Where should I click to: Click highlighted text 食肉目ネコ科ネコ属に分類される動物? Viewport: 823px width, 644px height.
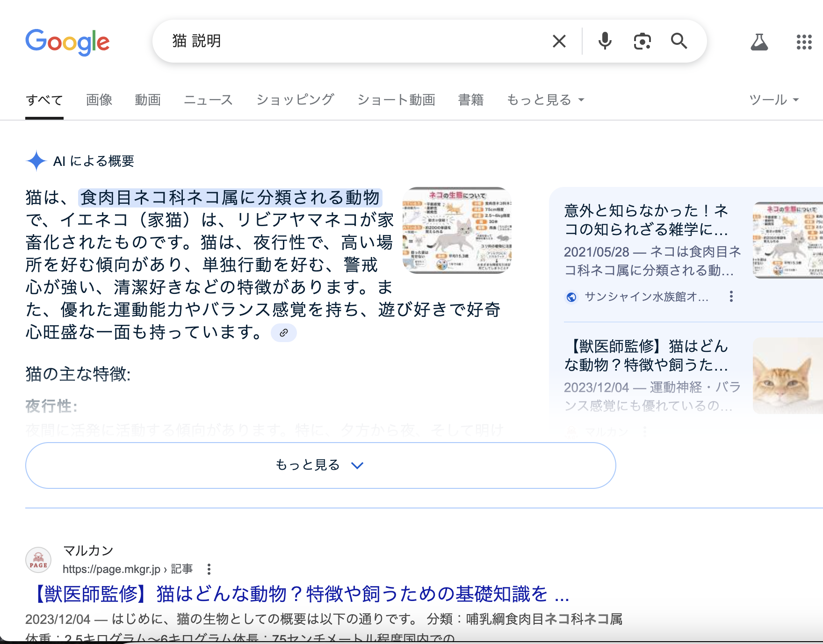230,198
